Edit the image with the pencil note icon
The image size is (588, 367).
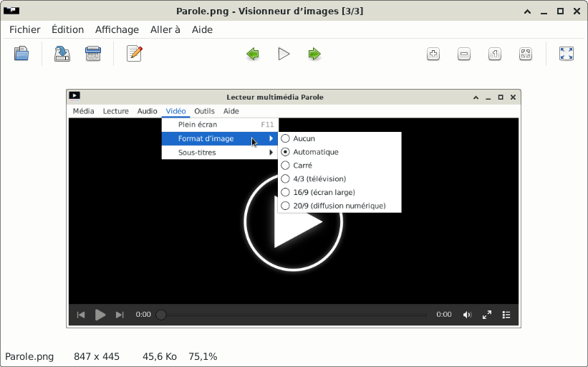[x=134, y=54]
